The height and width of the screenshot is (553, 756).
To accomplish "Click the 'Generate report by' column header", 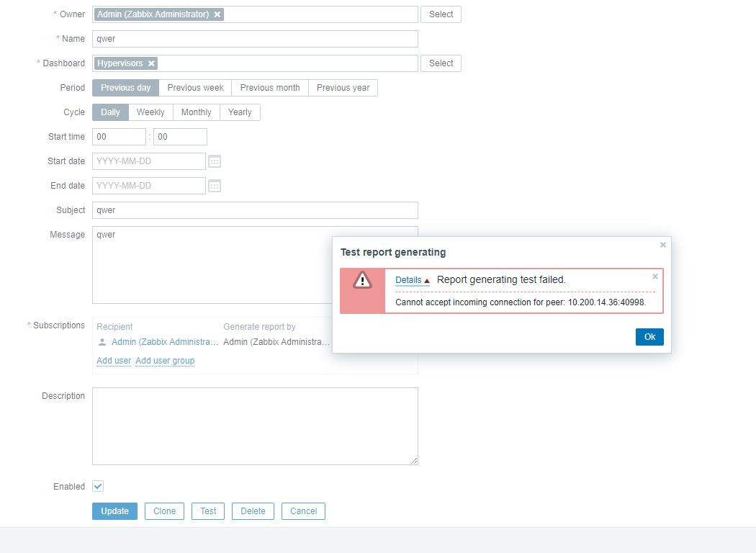I will pos(259,327).
